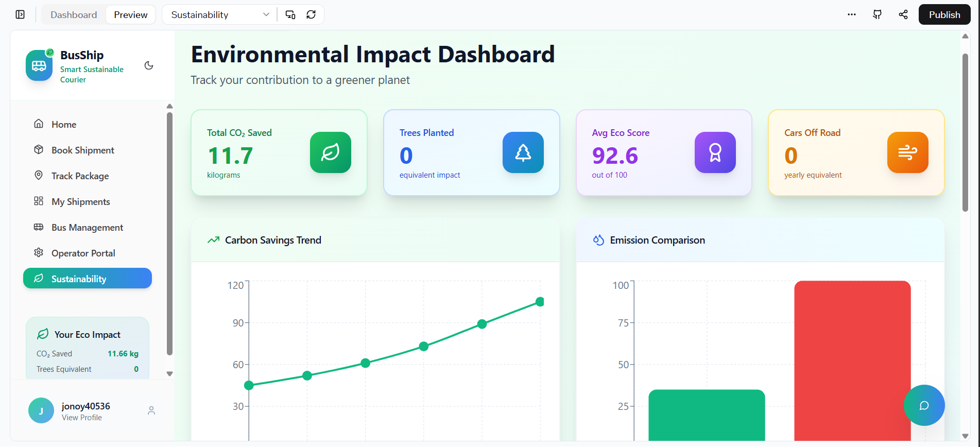Open the three-dot more options menu
The height and width of the screenshot is (447, 980).
tap(852, 14)
